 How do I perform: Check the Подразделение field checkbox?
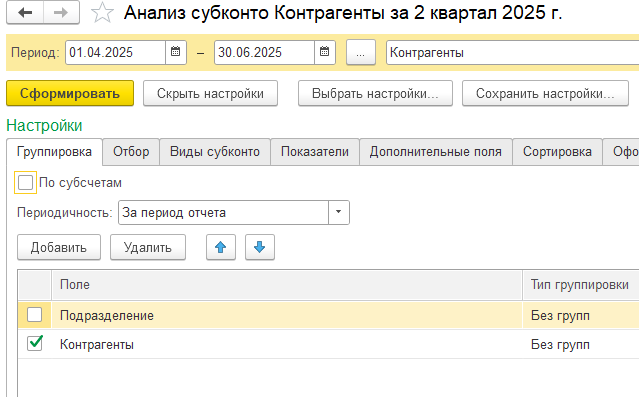tap(35, 315)
